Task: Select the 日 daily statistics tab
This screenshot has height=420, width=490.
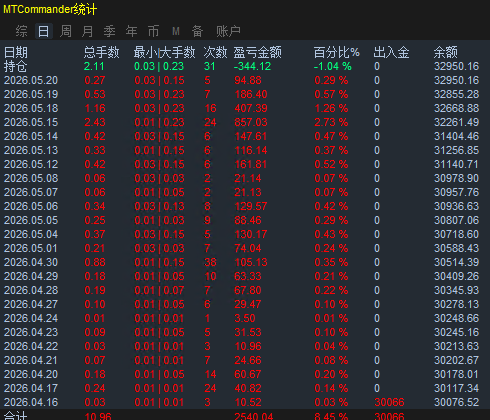Action: click(x=44, y=31)
